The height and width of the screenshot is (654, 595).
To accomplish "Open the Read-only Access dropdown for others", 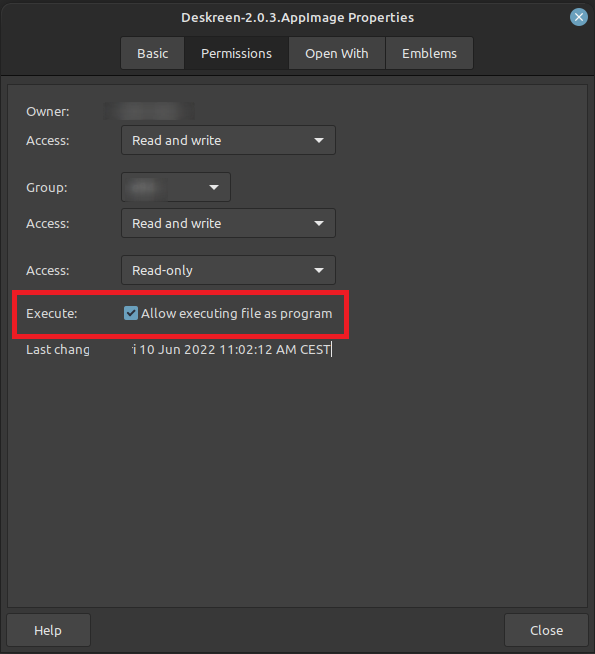I will point(228,270).
